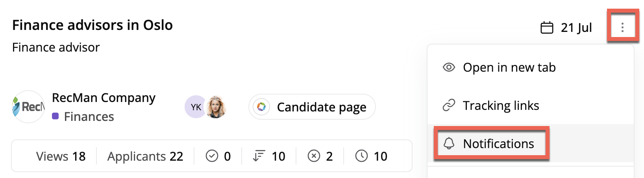Click the RecMan company logo

coord(28,107)
